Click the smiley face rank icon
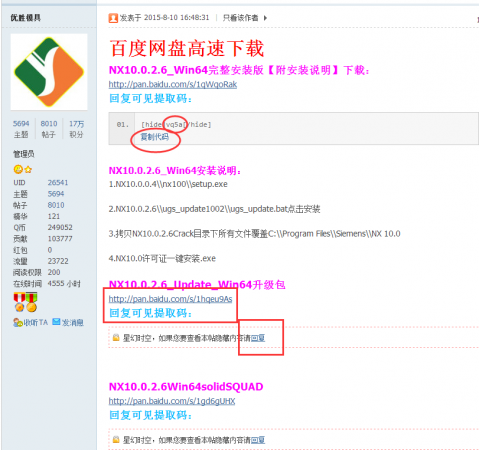The height and width of the screenshot is (450, 479). pos(18,170)
